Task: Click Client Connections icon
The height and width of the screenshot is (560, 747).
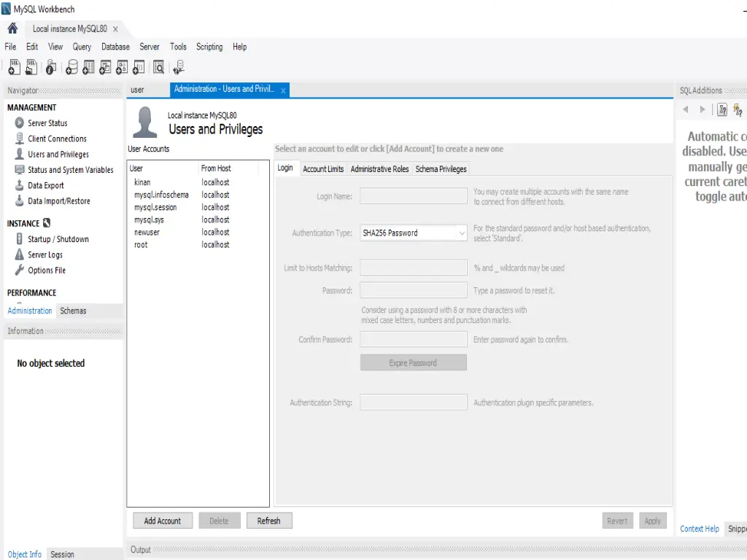Action: click(19, 139)
